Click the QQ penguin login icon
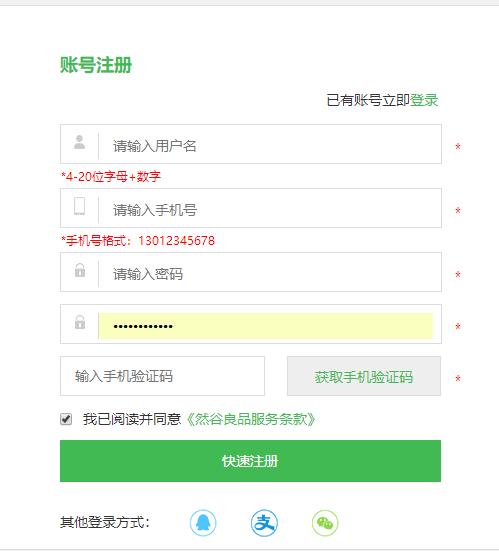This screenshot has height=551, width=499. 203,523
